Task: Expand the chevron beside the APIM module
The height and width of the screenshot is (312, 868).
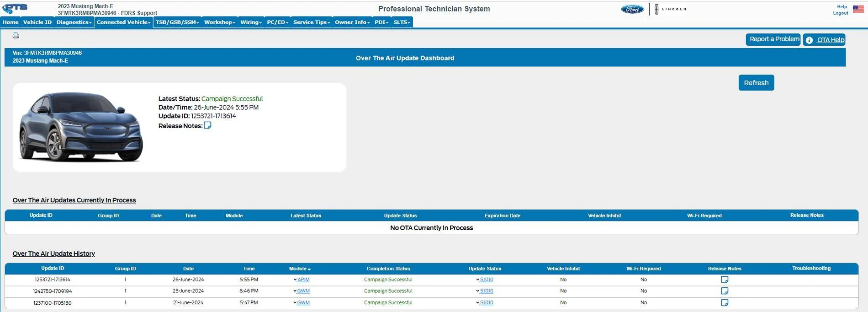Action: [295, 280]
